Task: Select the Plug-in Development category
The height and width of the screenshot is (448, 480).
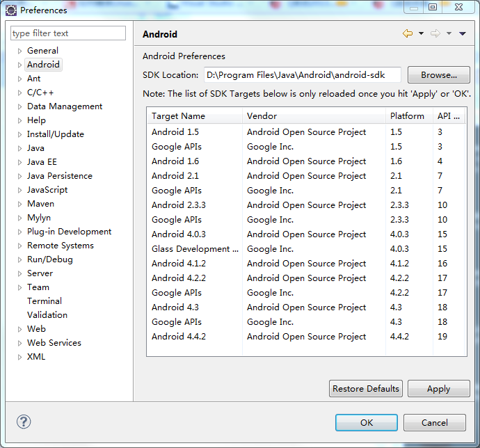Action: tap(69, 232)
